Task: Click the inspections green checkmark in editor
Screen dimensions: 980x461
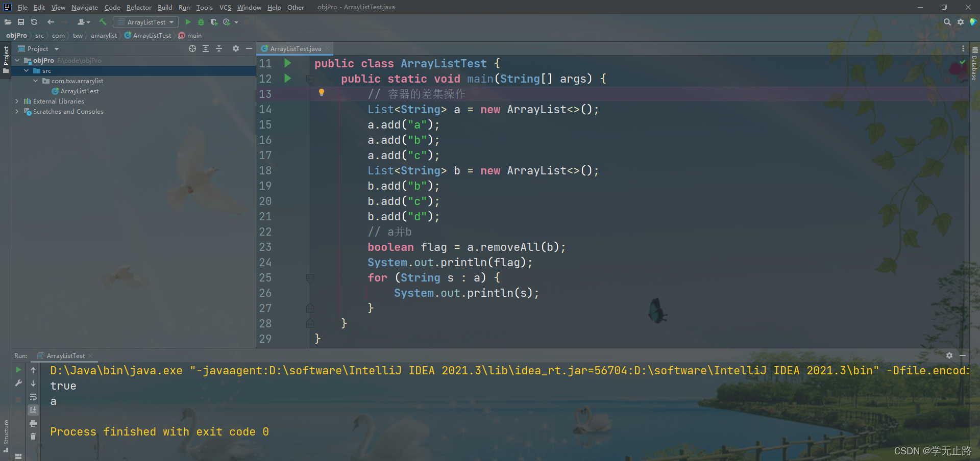Action: coord(963,62)
